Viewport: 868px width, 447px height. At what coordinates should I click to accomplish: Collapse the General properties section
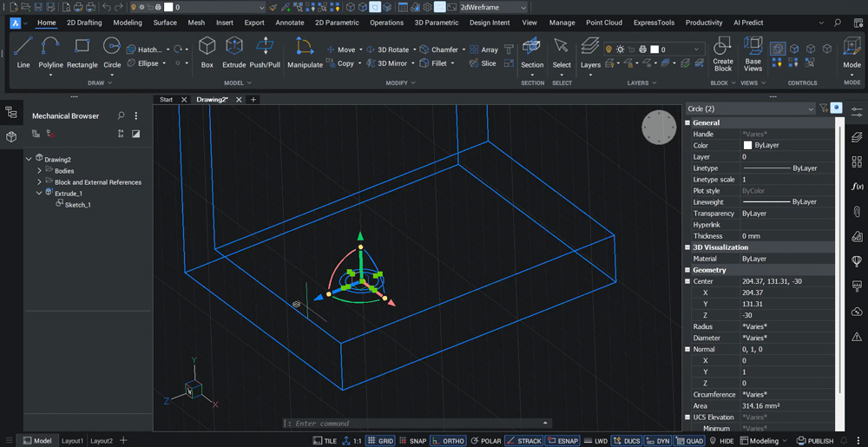[x=687, y=122]
